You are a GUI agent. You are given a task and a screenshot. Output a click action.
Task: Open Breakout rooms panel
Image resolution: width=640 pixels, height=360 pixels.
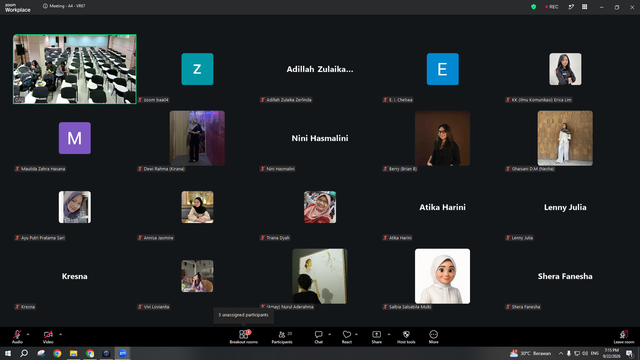click(x=244, y=337)
